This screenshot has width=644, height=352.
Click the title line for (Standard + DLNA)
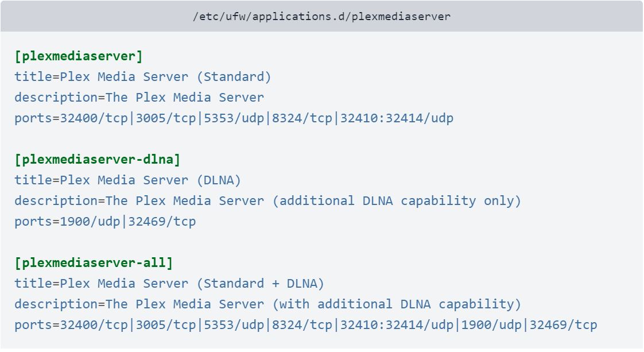[169, 284]
